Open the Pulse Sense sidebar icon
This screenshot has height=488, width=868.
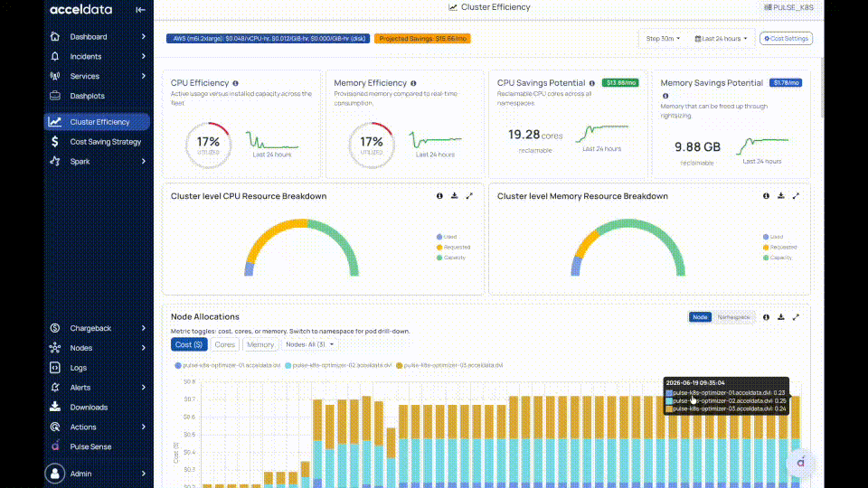(55, 446)
